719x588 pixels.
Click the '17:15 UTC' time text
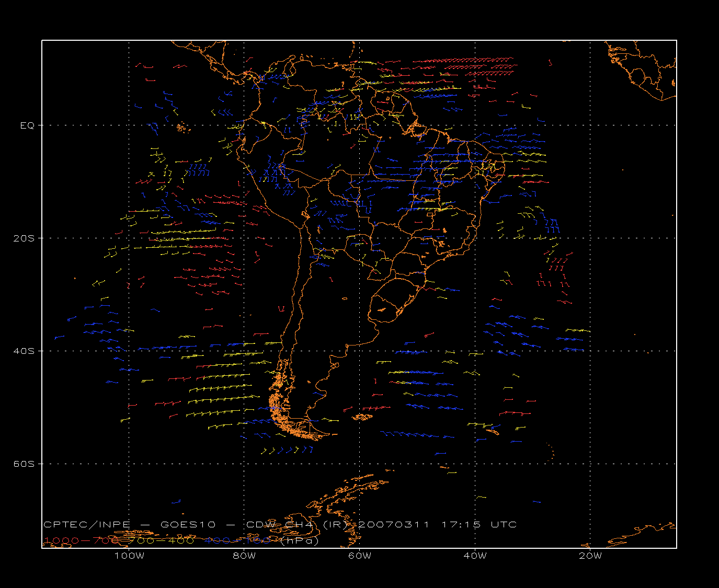[x=479, y=524]
